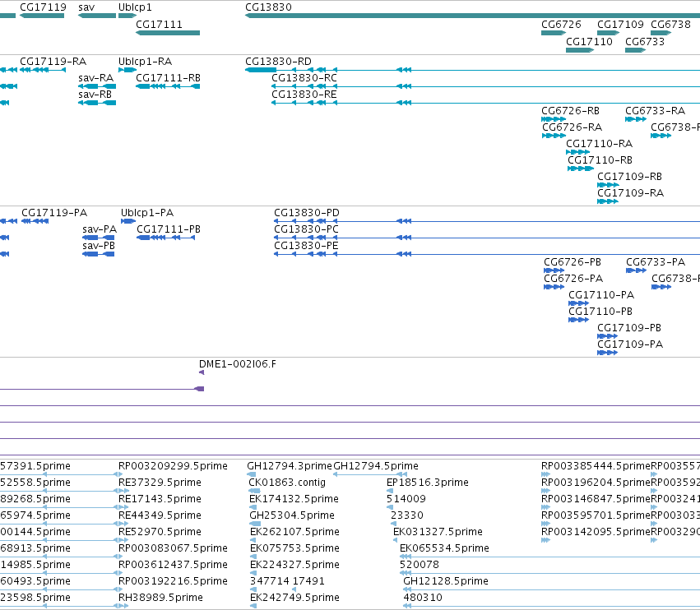Open transcript CG17109-RA
This screenshot has width=700, height=610.
[630, 192]
